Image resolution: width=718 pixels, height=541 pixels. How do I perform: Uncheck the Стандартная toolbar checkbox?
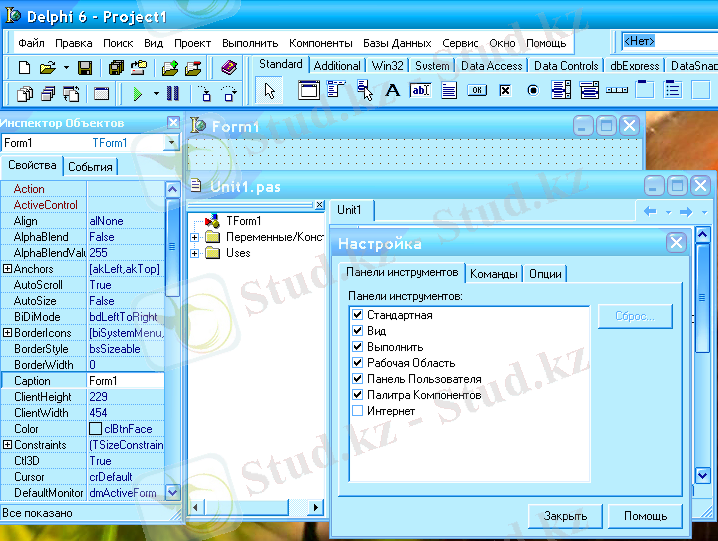[358, 315]
